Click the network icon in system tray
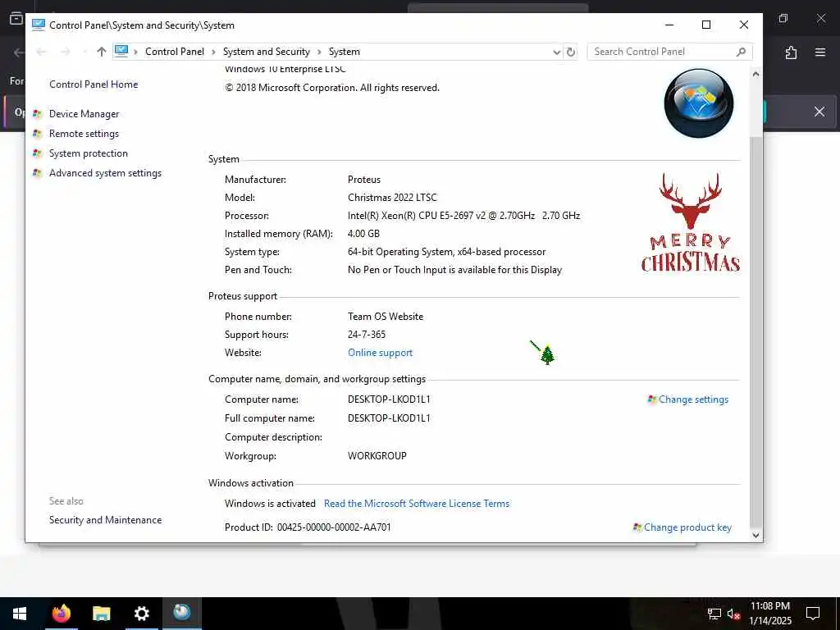Image resolution: width=840 pixels, height=630 pixels. coord(714,614)
